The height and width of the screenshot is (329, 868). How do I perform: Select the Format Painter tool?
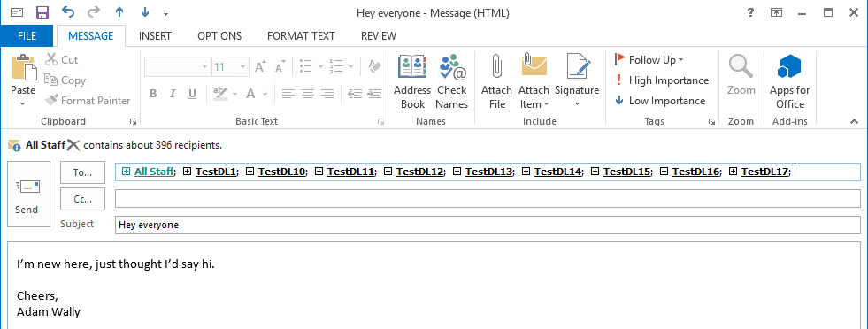88,101
